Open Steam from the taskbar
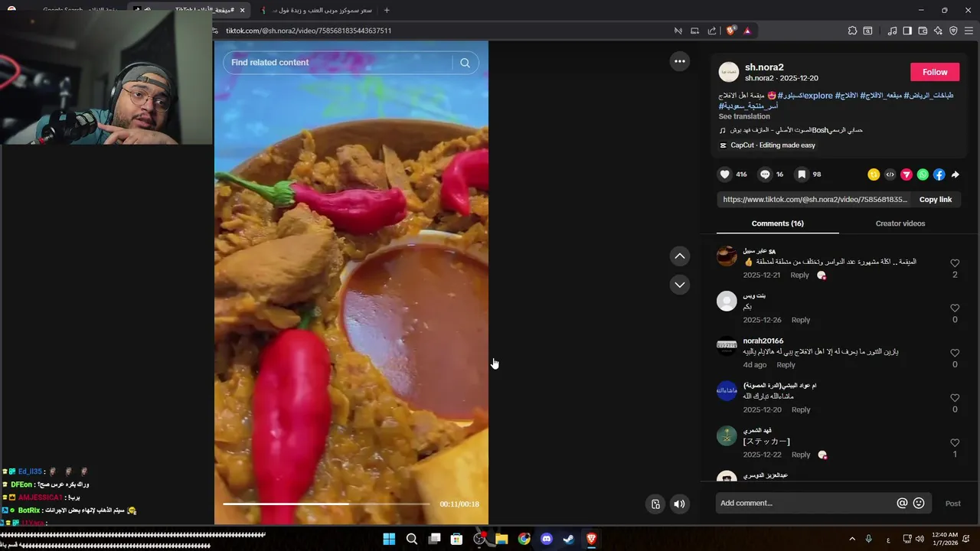The image size is (980, 551). pos(568,539)
